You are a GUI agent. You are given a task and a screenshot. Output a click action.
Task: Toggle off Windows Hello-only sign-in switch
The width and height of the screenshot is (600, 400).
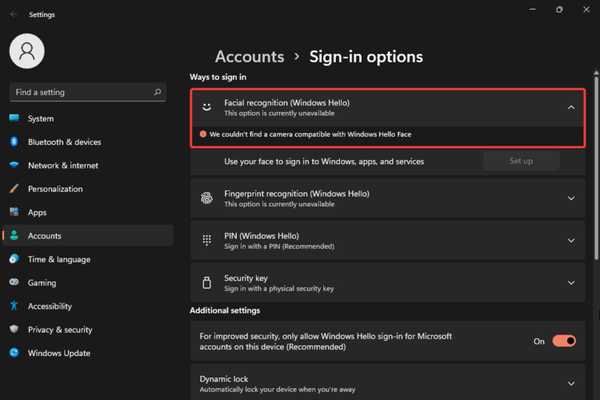pyautogui.click(x=564, y=341)
